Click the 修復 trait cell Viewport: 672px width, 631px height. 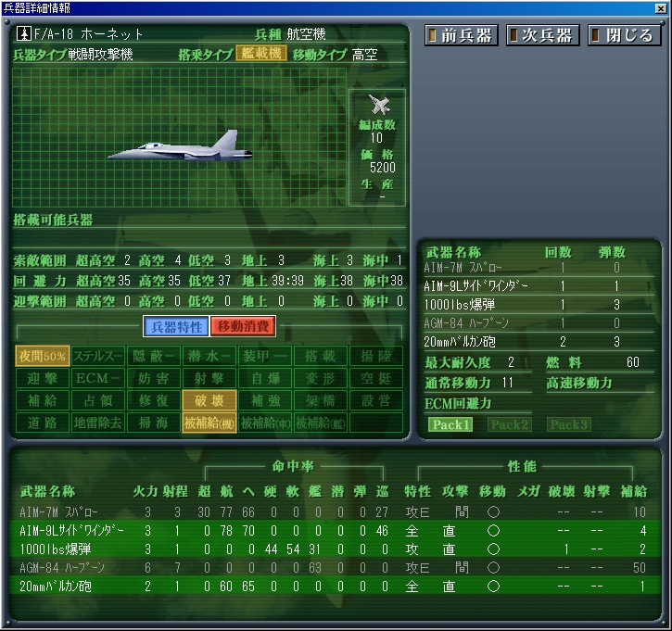tap(154, 400)
